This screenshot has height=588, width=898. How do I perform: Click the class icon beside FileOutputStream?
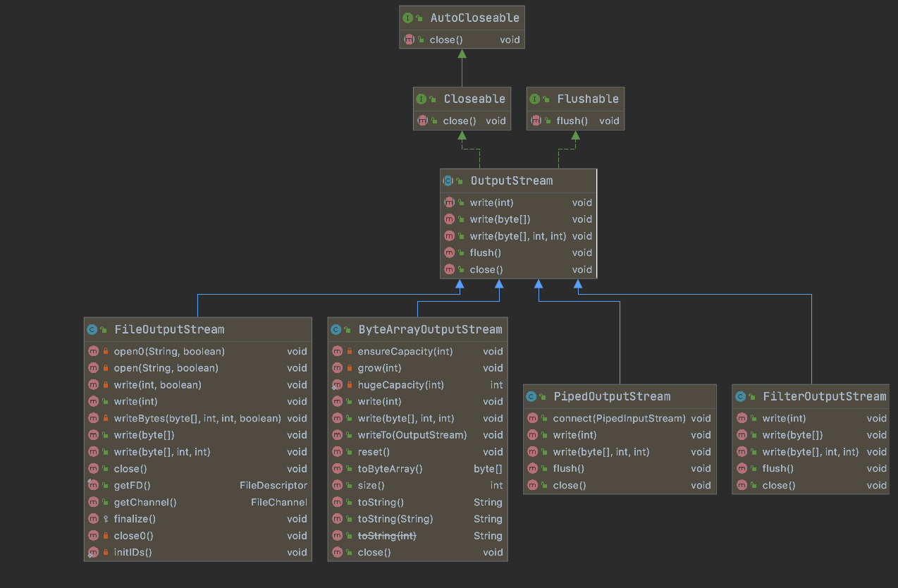click(x=92, y=329)
